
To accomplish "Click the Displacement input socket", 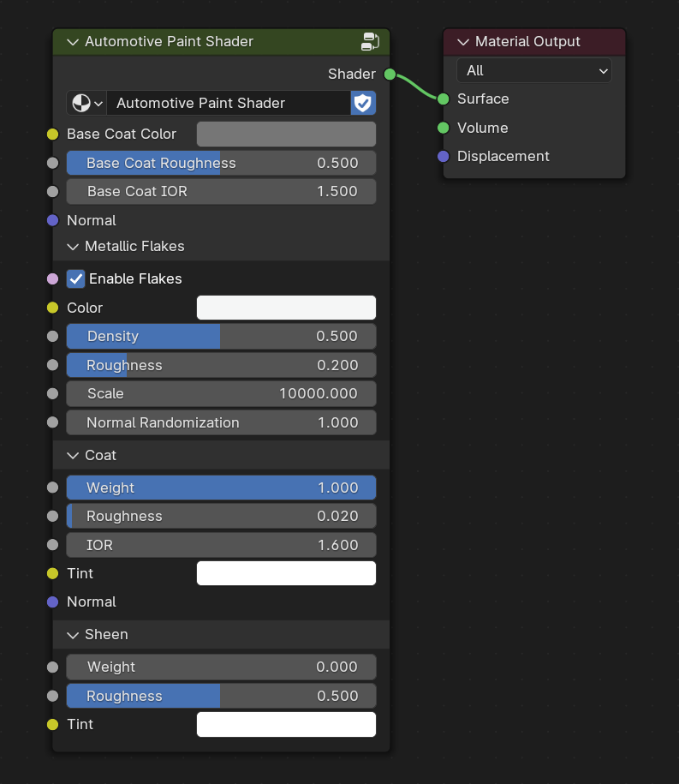I will (444, 156).
